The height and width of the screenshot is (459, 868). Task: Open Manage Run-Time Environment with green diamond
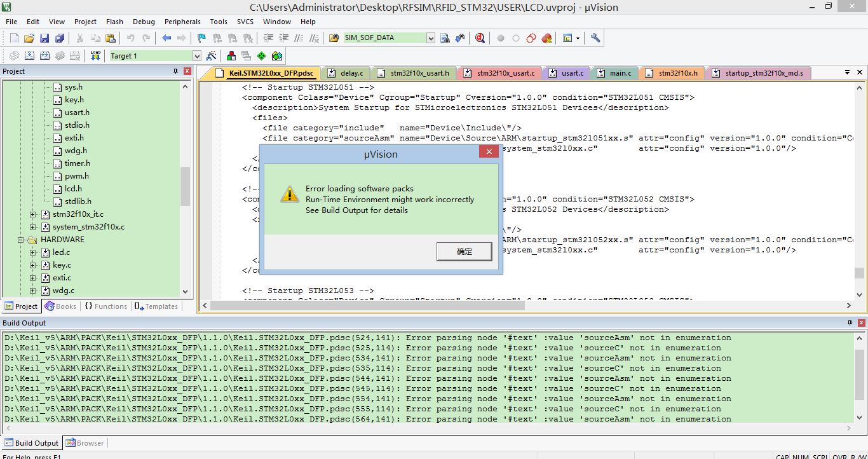click(261, 56)
